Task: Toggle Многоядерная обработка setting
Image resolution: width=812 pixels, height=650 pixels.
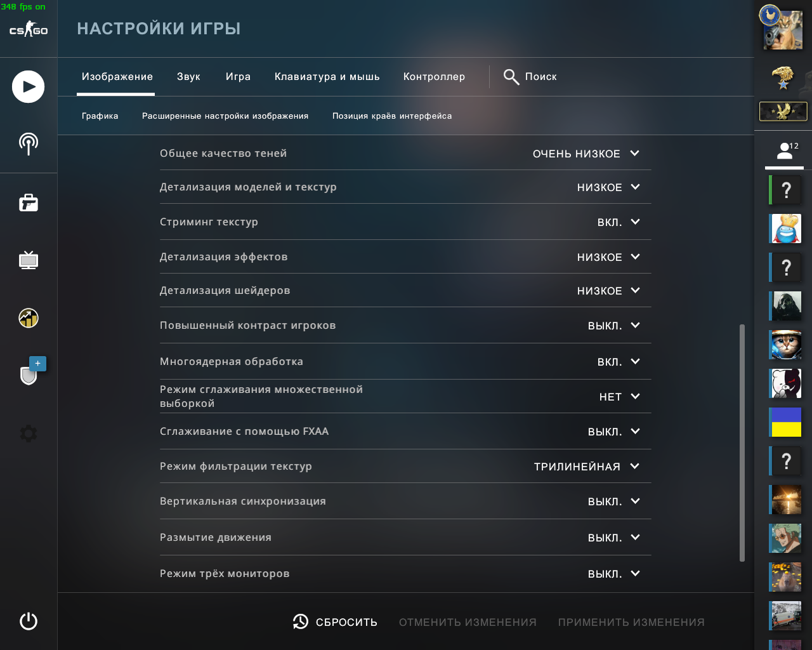Action: [x=618, y=362]
